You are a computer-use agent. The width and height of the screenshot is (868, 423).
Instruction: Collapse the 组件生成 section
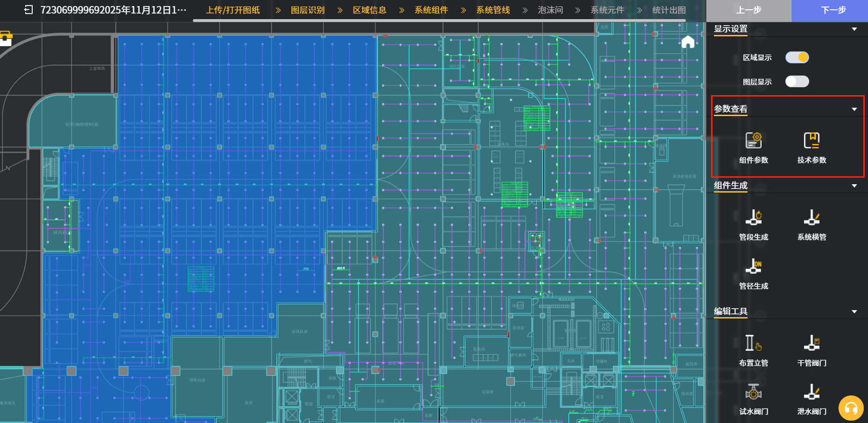click(x=854, y=186)
